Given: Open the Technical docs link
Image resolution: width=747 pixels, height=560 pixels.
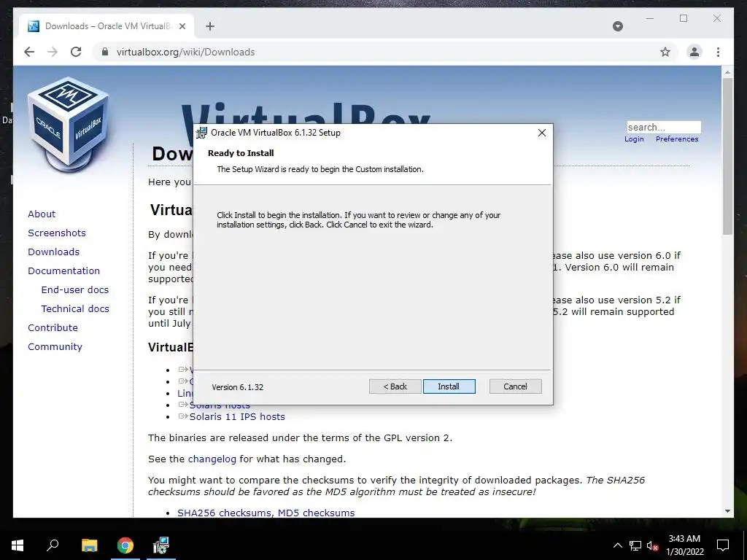Looking at the screenshot, I should pyautogui.click(x=75, y=308).
